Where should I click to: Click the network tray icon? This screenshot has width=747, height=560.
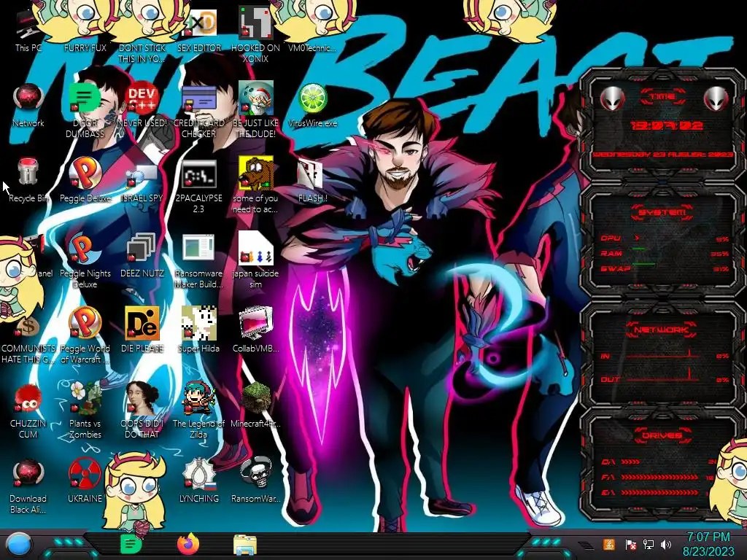coord(649,544)
